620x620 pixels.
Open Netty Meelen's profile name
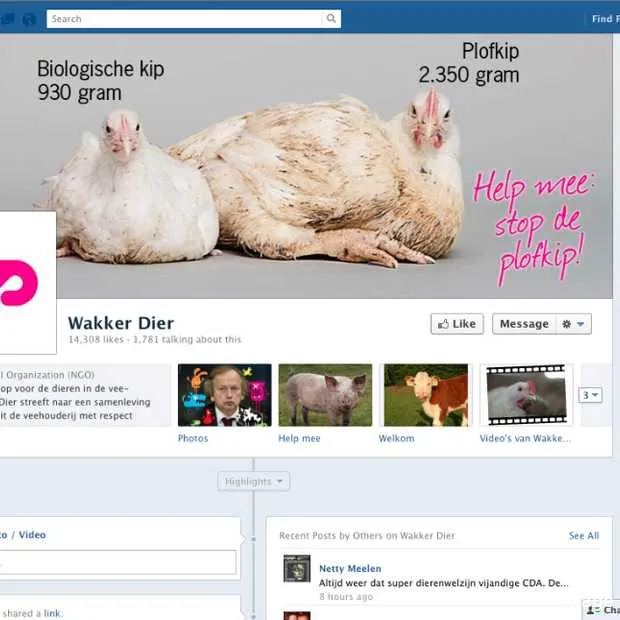[x=350, y=568]
